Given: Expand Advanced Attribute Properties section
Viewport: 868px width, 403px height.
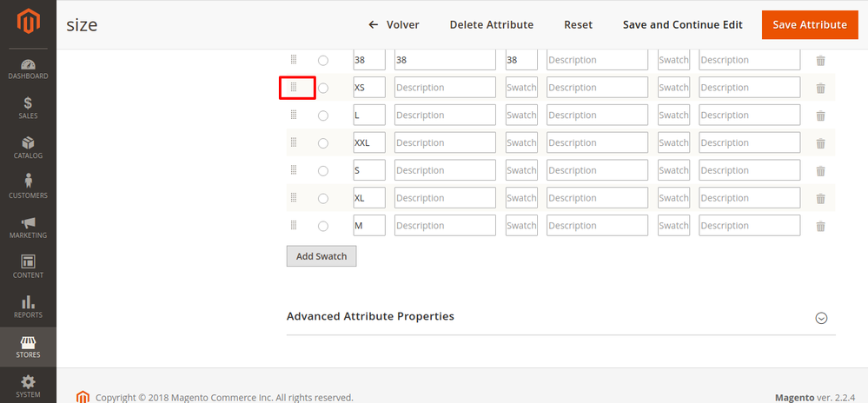Looking at the screenshot, I should pos(370,316).
